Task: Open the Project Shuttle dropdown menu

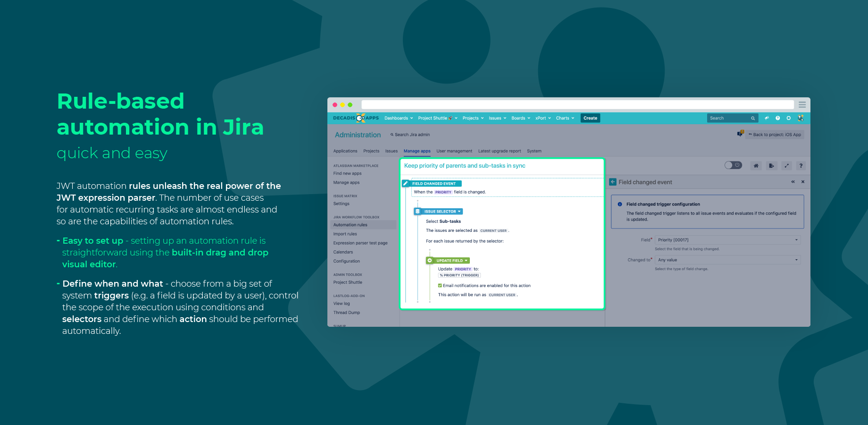Action: tap(438, 118)
